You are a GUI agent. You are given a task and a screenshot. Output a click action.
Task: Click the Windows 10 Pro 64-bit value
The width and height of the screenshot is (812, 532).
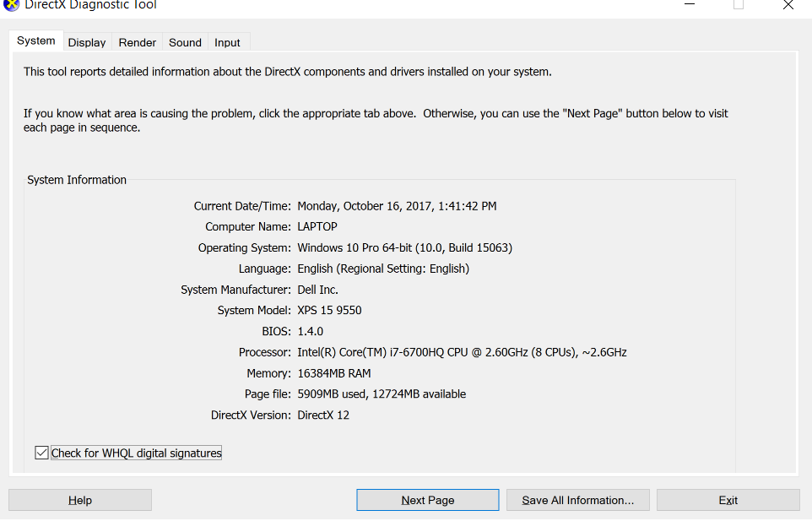pos(405,247)
